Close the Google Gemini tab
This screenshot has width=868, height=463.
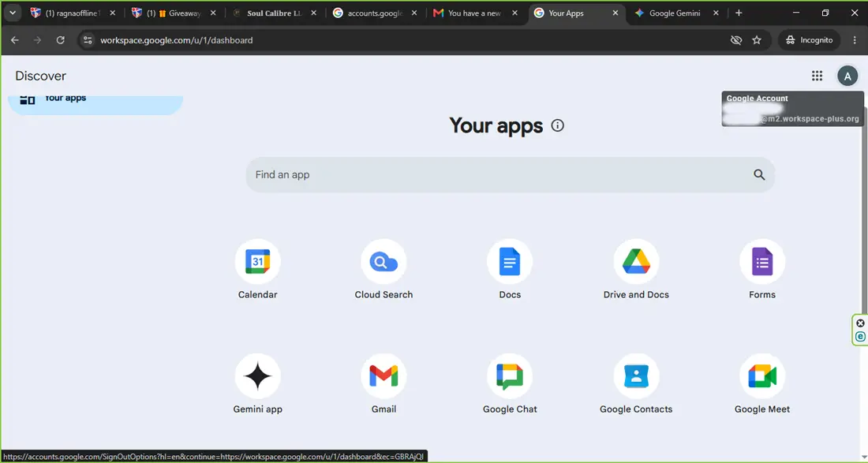point(716,13)
